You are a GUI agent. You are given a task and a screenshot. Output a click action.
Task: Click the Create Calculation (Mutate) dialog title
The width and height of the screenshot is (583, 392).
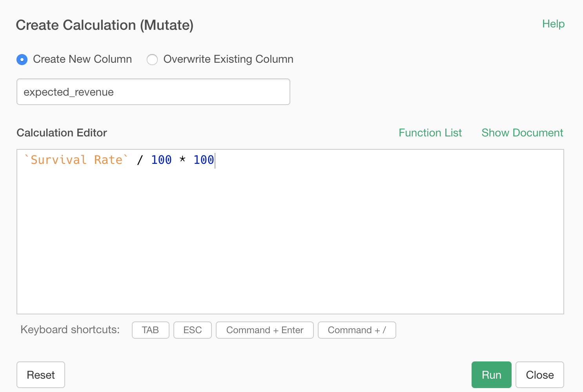[105, 25]
